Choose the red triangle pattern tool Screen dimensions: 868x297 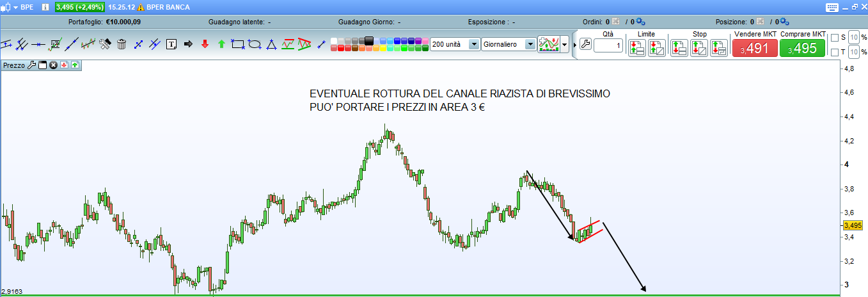(304, 44)
